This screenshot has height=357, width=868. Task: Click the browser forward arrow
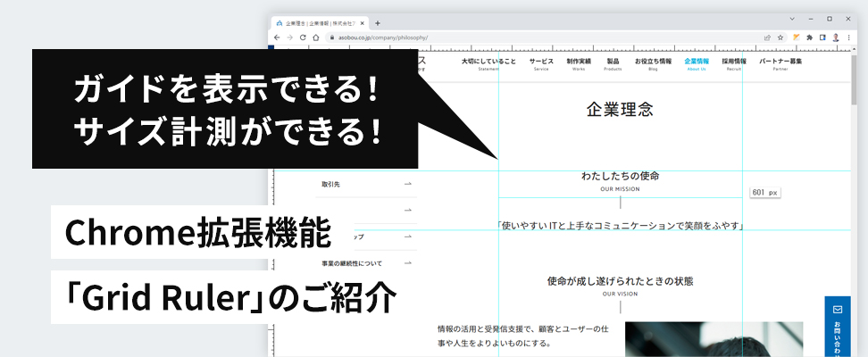[290, 37]
